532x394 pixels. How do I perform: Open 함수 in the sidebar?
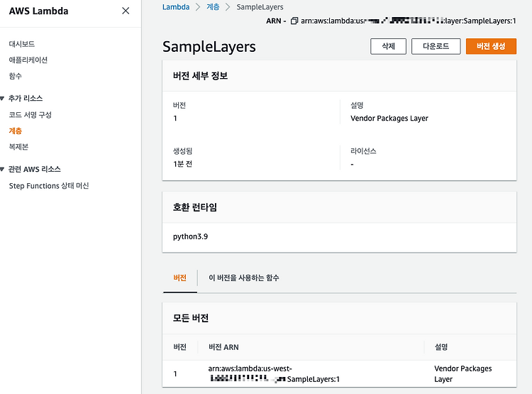(16, 76)
